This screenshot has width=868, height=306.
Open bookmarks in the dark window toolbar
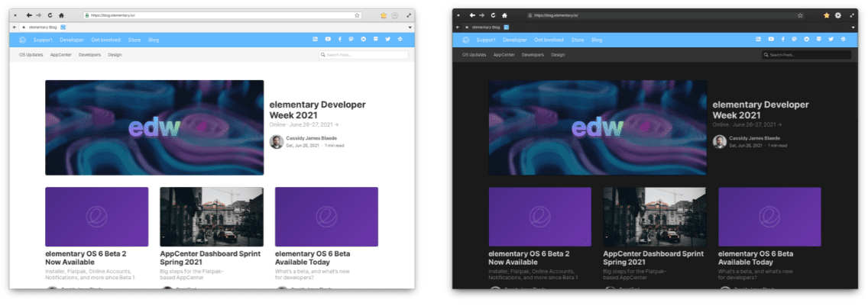(827, 15)
